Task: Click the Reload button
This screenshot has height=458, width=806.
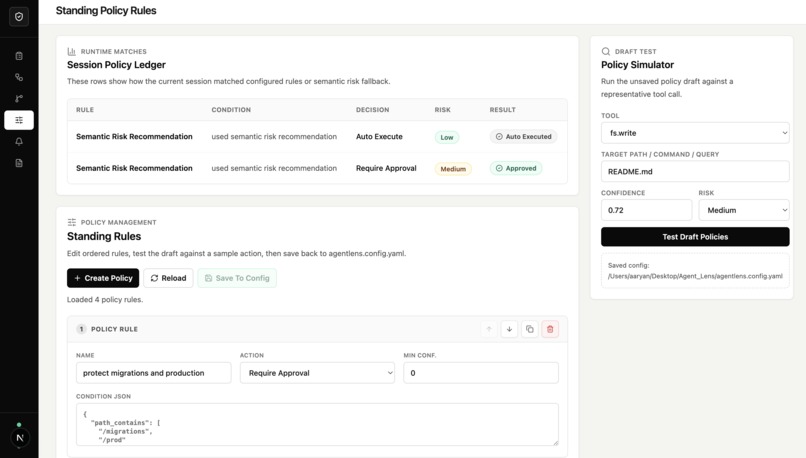Action: coord(168,278)
